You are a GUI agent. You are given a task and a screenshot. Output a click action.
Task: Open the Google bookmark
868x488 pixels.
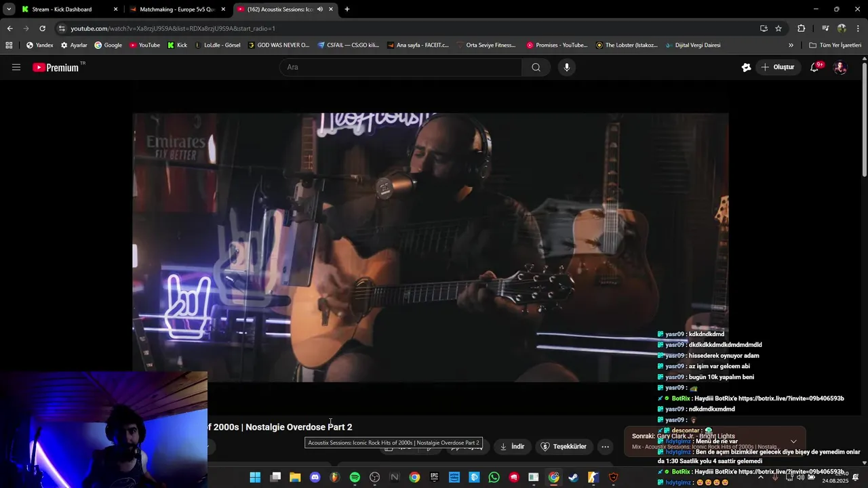tap(108, 45)
